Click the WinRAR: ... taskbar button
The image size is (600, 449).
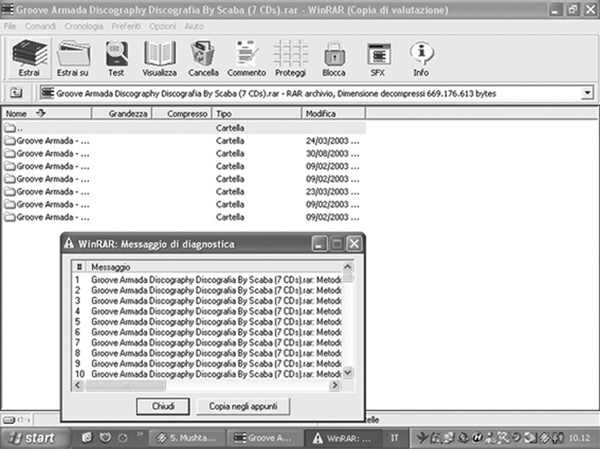click(x=342, y=438)
